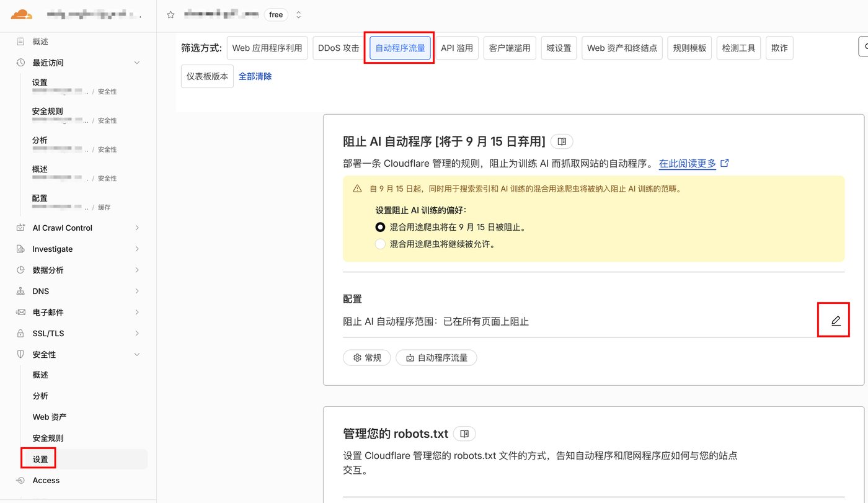
Task: Collapse the 最近访问 section chevron
Action: (137, 63)
